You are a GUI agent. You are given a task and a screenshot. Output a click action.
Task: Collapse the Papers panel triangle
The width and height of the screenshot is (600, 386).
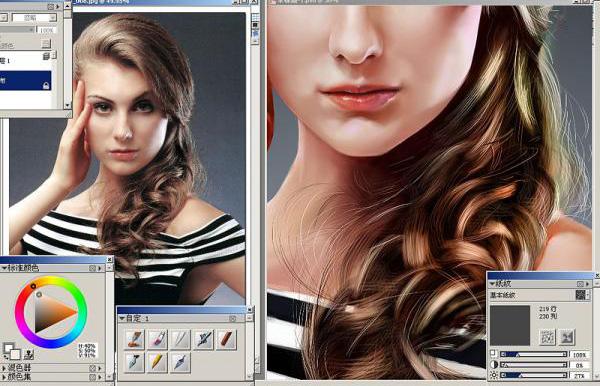492,284
